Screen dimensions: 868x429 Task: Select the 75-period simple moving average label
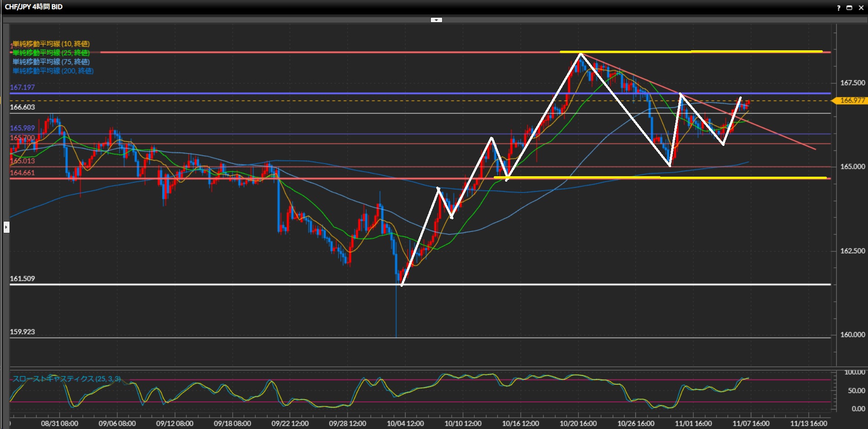tap(51, 62)
